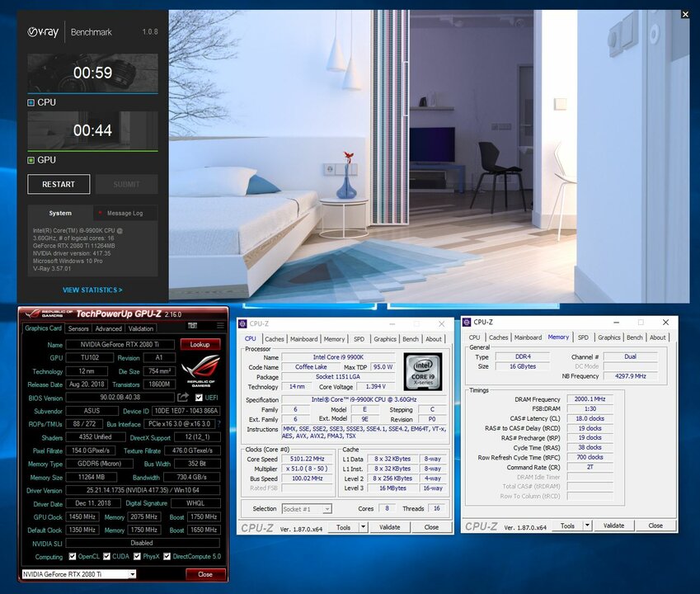
Task: Click the Device ID value 10DE 1E07 - 1043 866A
Action: (x=186, y=411)
